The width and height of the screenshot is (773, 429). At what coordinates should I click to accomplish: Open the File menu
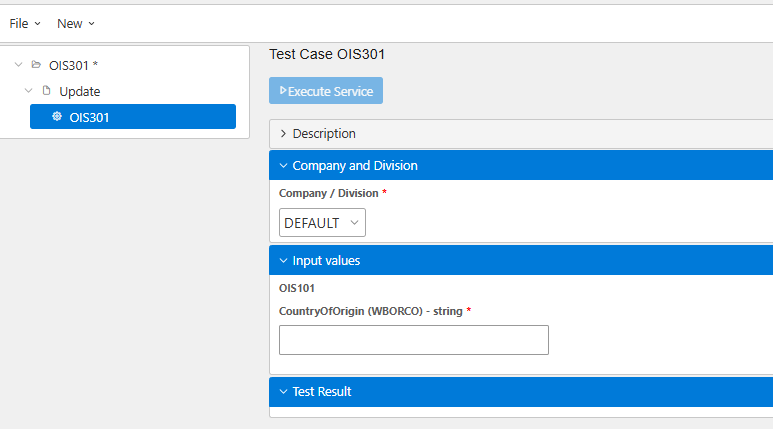click(x=25, y=23)
